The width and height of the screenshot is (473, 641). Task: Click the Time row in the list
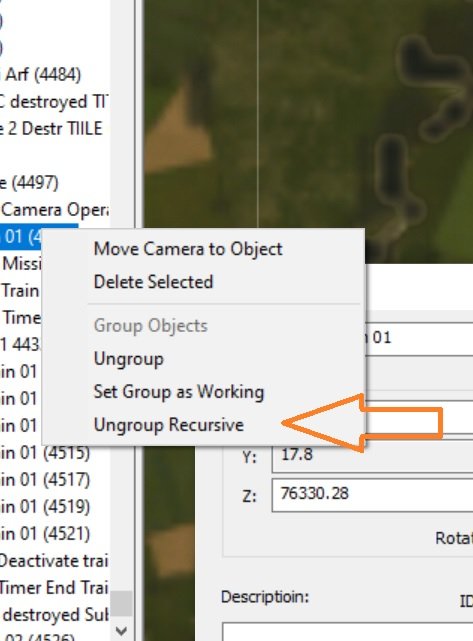pyautogui.click(x=21, y=318)
